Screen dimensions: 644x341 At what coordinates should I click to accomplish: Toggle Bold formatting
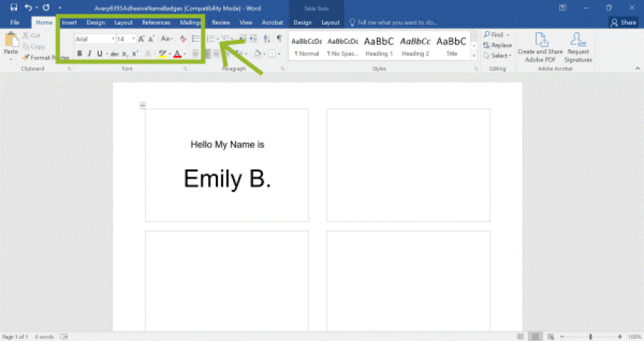click(79, 54)
